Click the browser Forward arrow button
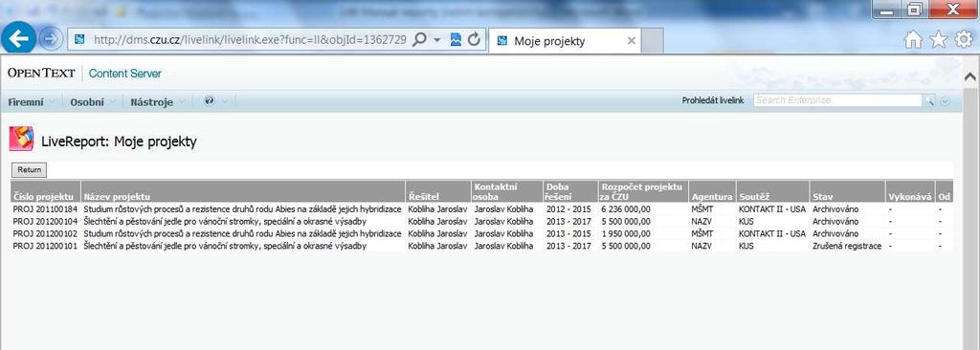 tap(50, 40)
